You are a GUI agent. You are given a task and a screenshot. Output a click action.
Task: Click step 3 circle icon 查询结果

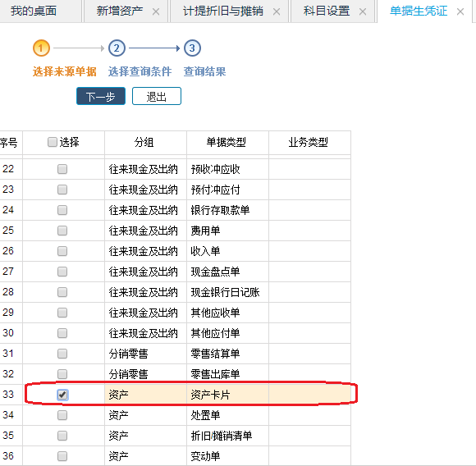point(192,48)
